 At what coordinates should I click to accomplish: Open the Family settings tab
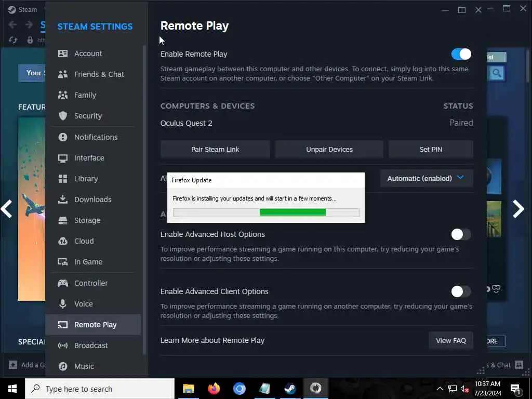point(94,95)
